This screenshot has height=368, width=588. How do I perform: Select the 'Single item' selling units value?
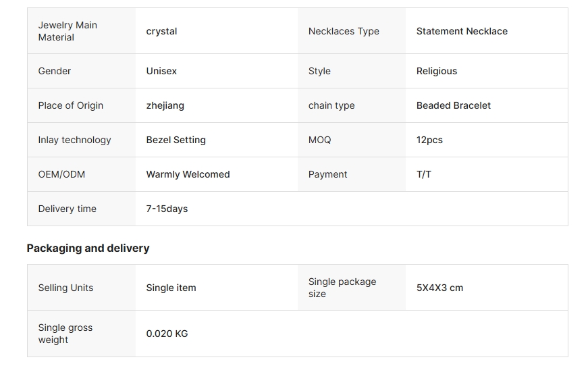(171, 288)
